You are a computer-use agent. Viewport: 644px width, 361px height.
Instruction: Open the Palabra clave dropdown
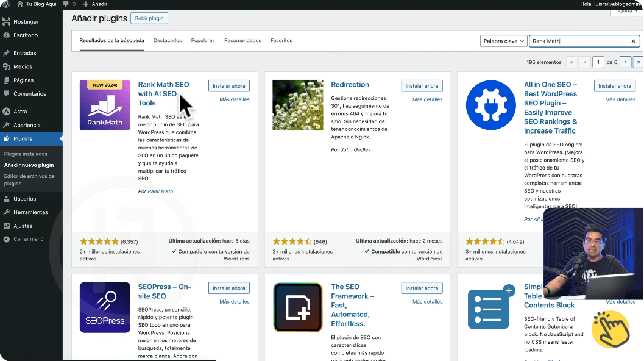click(503, 41)
